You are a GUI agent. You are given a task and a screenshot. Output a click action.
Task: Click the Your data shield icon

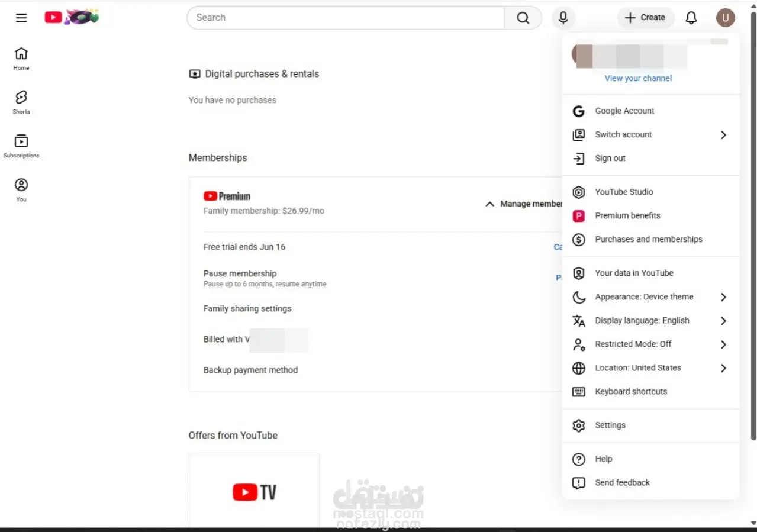click(579, 273)
